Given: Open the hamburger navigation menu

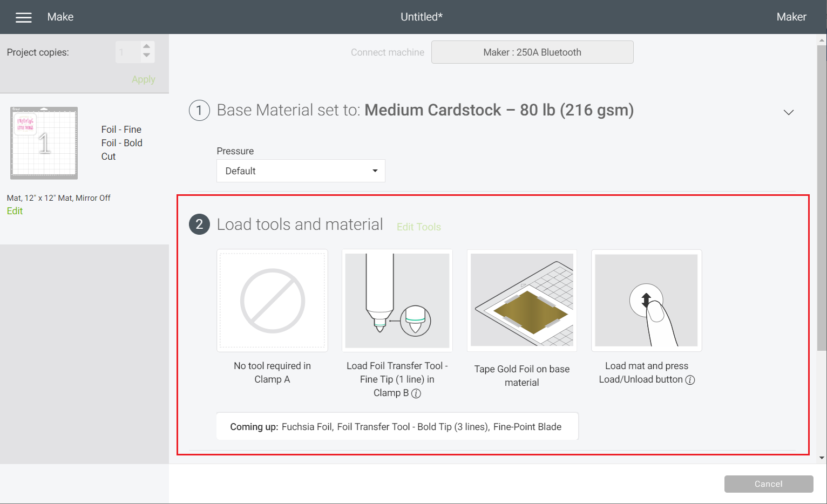Looking at the screenshot, I should point(24,17).
